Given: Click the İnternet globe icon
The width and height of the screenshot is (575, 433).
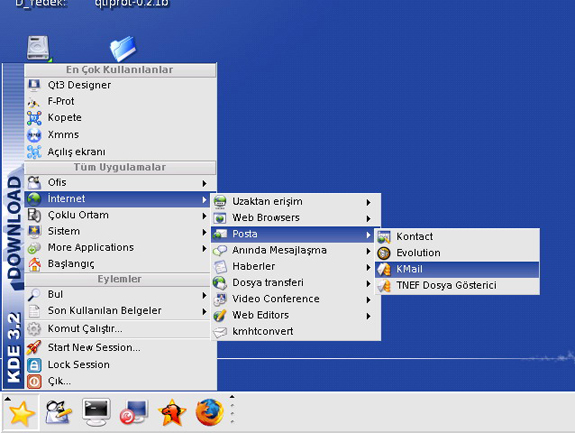Looking at the screenshot, I should click(x=34, y=199).
